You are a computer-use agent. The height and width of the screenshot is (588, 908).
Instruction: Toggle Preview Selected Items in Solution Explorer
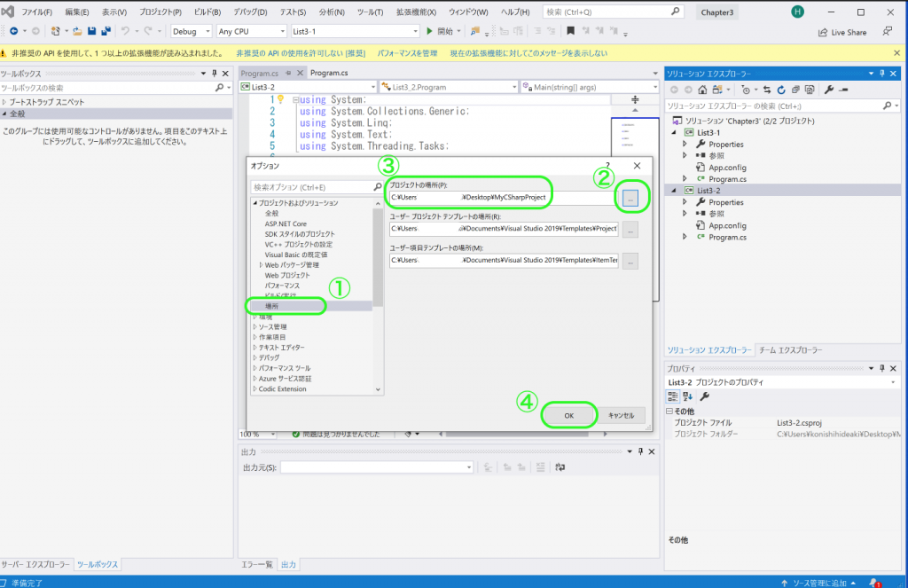[x=844, y=90]
